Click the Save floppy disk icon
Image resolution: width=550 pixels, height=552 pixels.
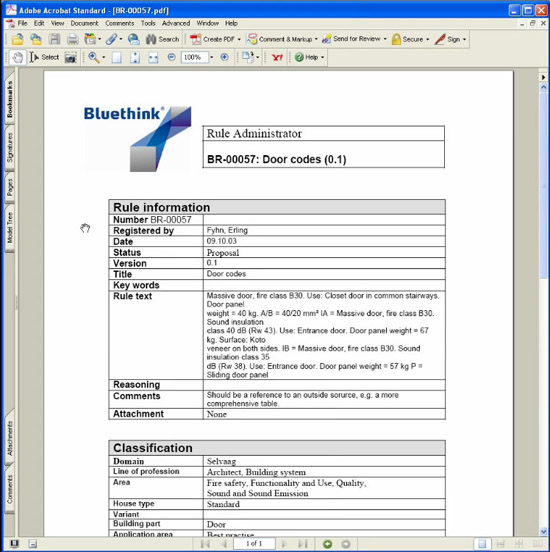pyautogui.click(x=54, y=39)
